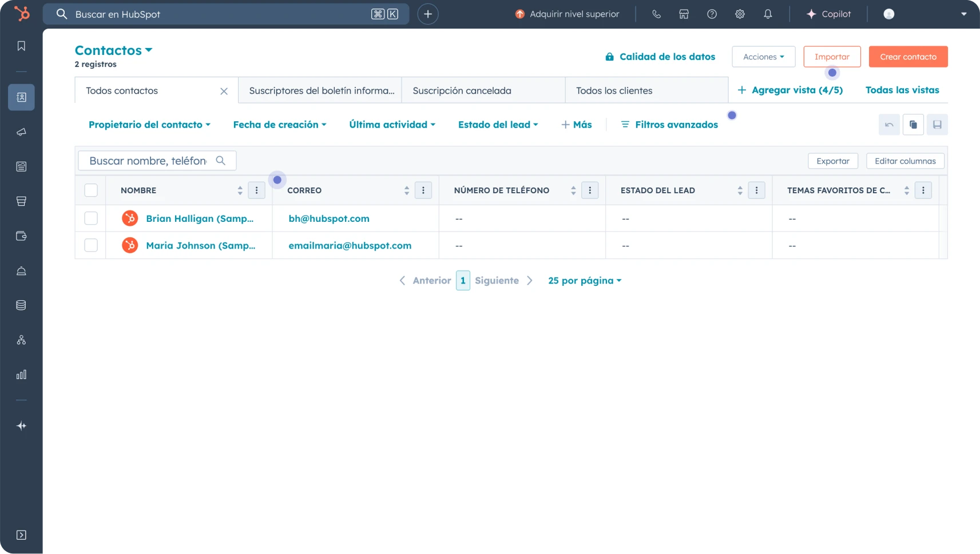The height and width of the screenshot is (554, 980).
Task: Open column options for Número de teléfono
Action: pos(590,190)
